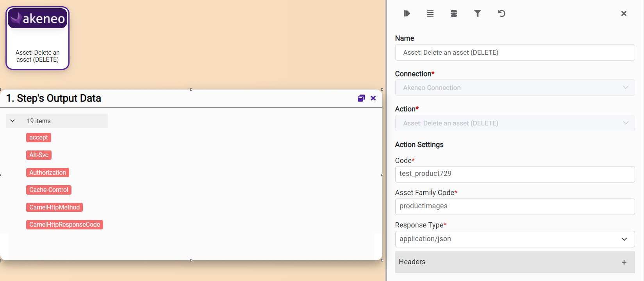The width and height of the screenshot is (644, 281).
Task: Click the filter funnel icon
Action: 477,14
